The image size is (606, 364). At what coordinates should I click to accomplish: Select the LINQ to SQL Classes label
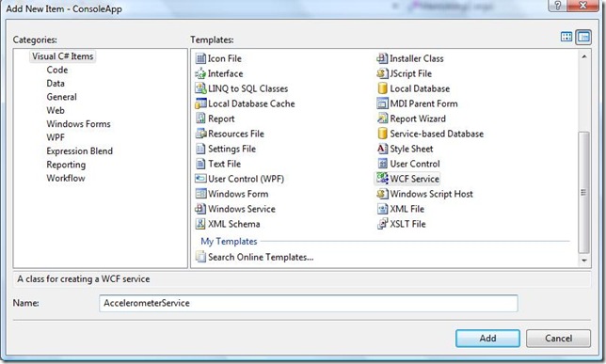tap(248, 88)
